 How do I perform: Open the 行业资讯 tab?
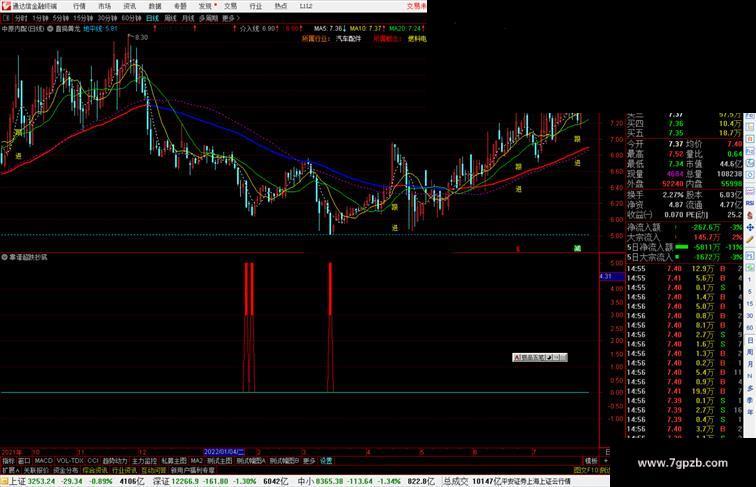[x=124, y=470]
